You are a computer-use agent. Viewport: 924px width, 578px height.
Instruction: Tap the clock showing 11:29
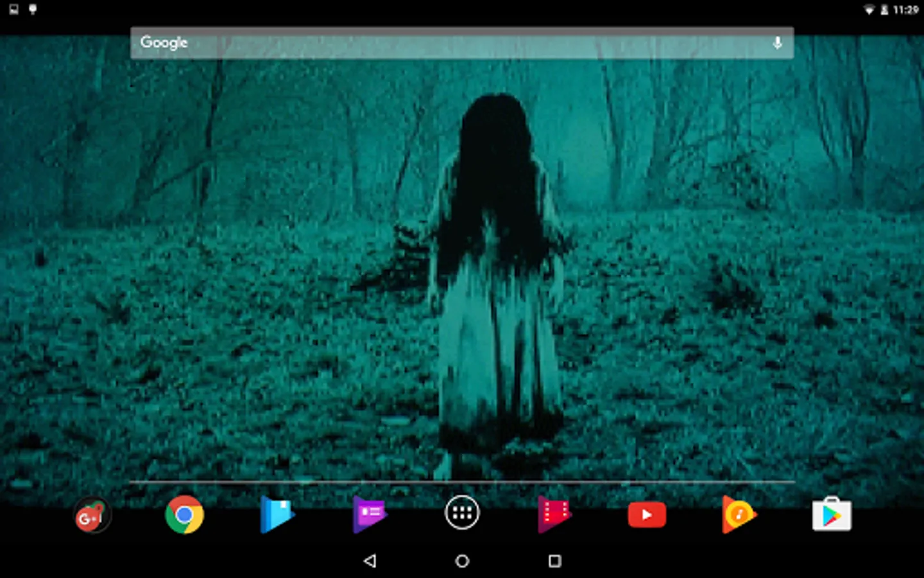[905, 10]
